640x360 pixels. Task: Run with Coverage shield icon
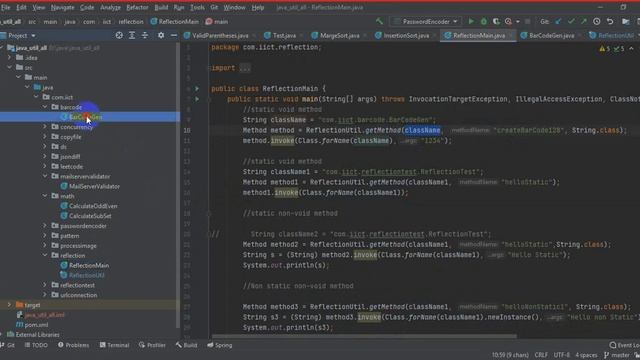pyautogui.click(x=496, y=21)
